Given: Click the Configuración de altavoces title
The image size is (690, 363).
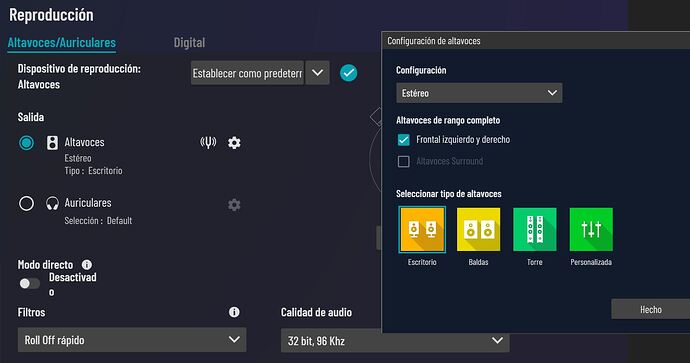Looking at the screenshot, I should coord(434,41).
